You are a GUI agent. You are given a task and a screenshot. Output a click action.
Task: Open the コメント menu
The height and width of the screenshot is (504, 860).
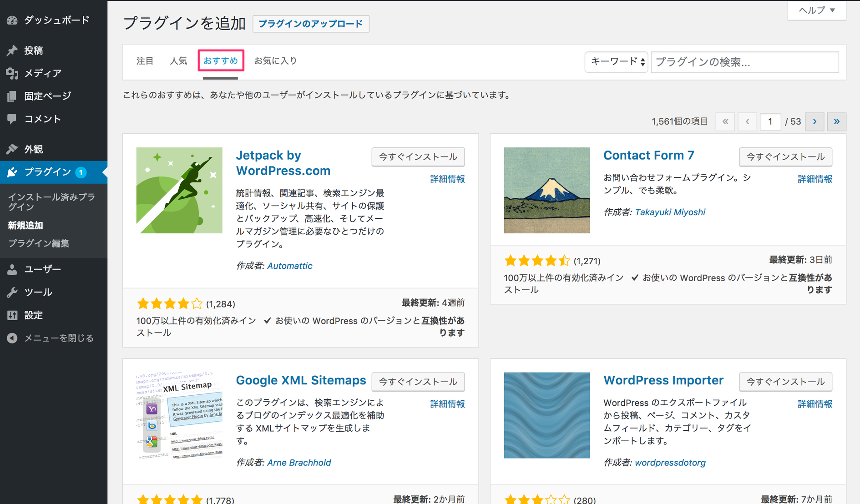[54, 119]
